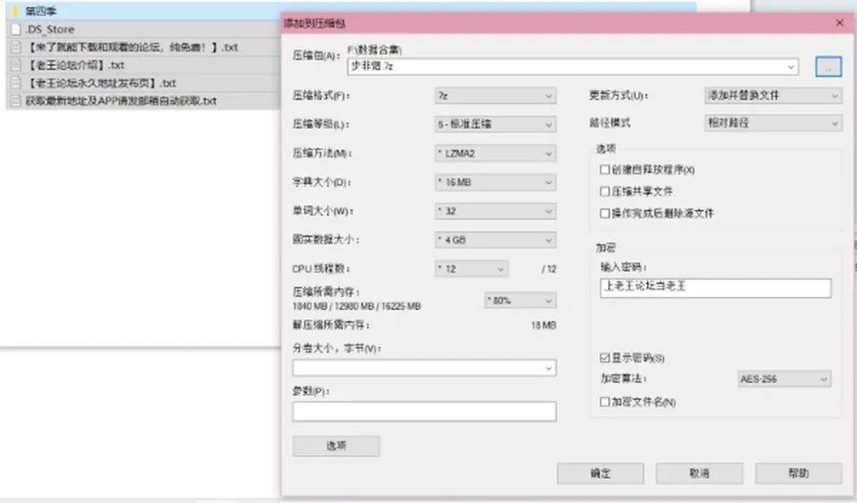Click the icon of 【来了就能下载和观看的论坛，纯免费！】.txt

tap(16, 47)
